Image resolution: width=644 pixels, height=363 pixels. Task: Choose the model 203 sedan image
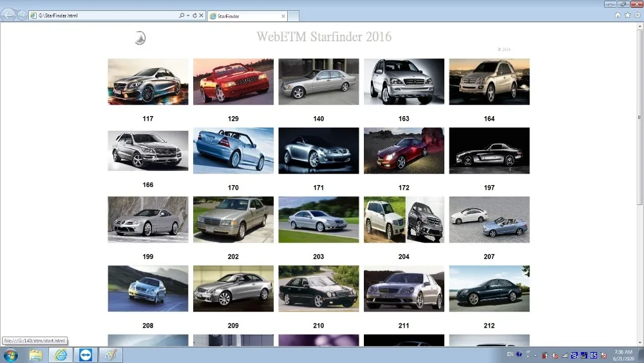(319, 219)
